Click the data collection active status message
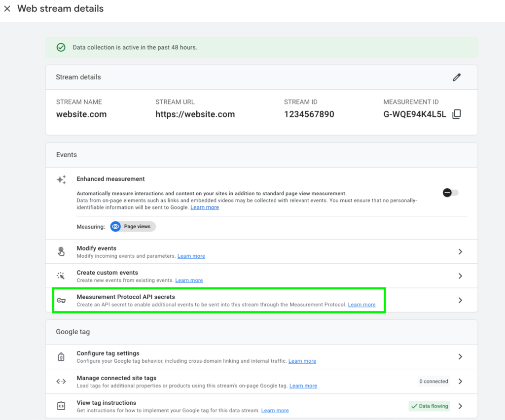 pyautogui.click(x=135, y=48)
